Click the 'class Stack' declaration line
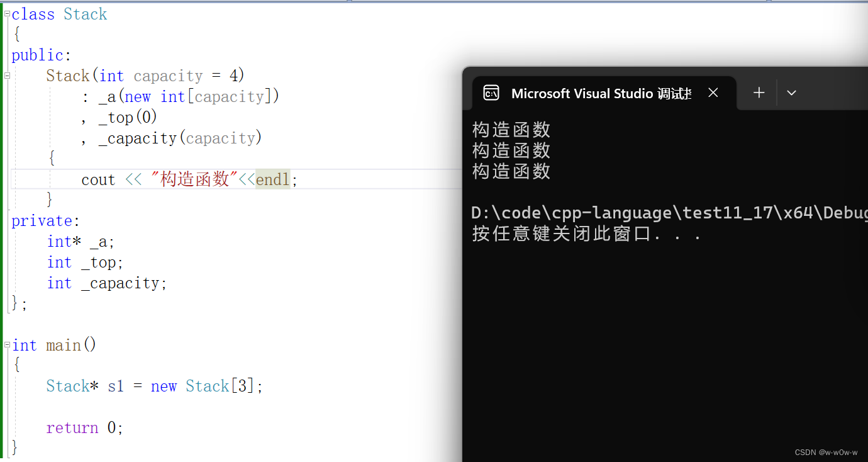 coord(60,14)
